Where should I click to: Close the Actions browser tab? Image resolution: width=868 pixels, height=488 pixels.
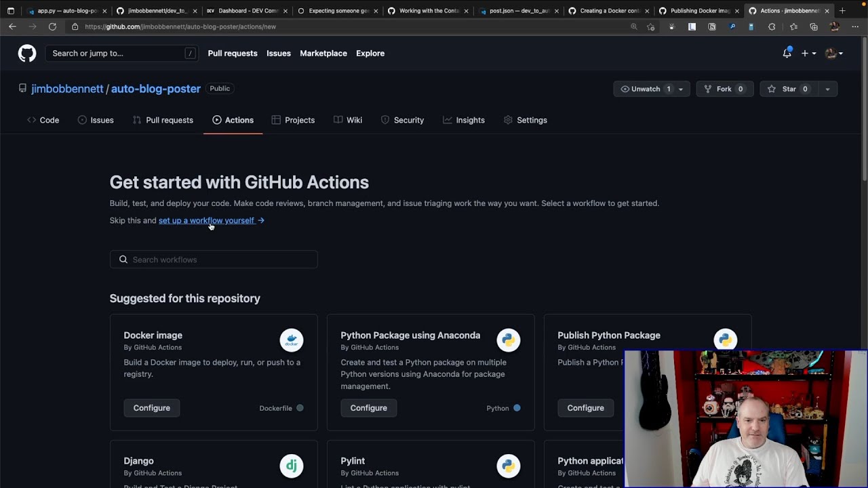click(827, 11)
